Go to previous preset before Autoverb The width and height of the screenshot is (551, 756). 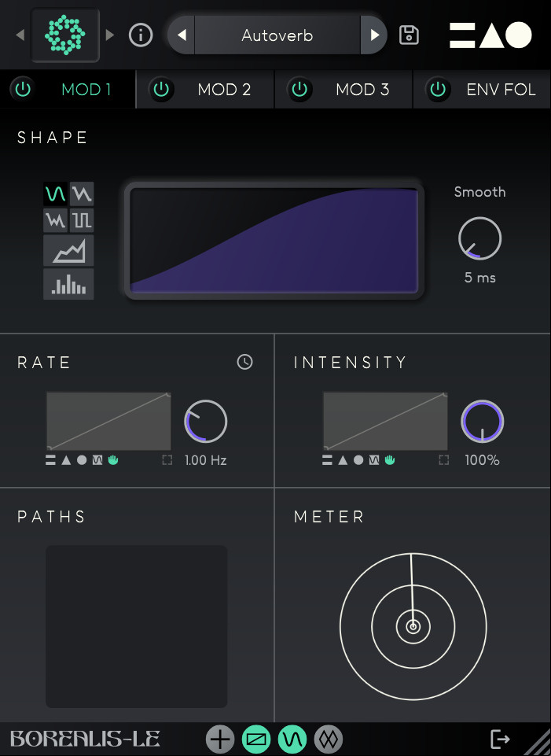[182, 35]
